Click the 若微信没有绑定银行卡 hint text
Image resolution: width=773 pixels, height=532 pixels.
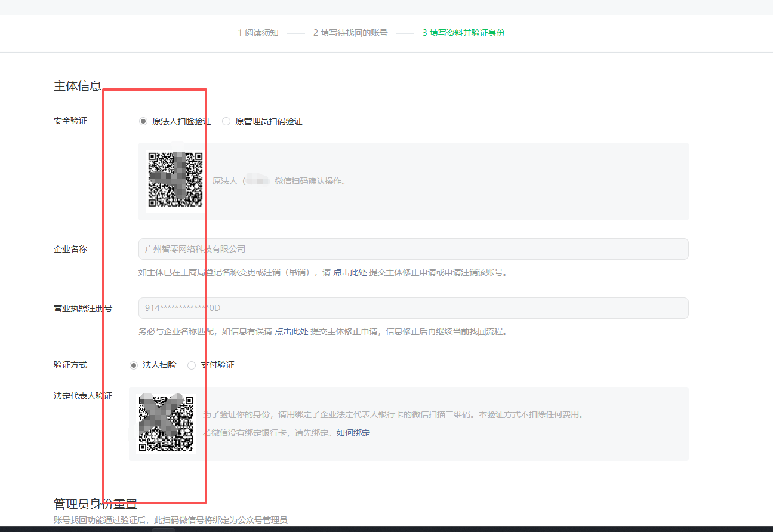(269, 433)
